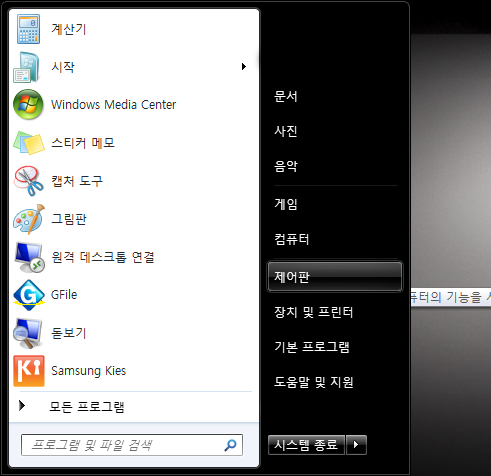Viewport: 491px width, 476px height.
Task: Open 컴퓨터 from right pane
Action: pos(292,239)
